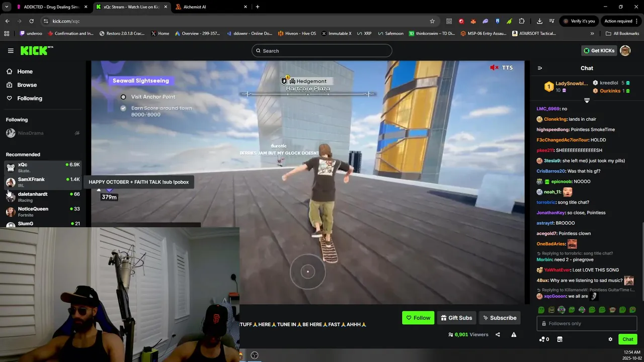Open Following in the sidebar
Viewport: 644px width, 362px height.
[x=30, y=99]
